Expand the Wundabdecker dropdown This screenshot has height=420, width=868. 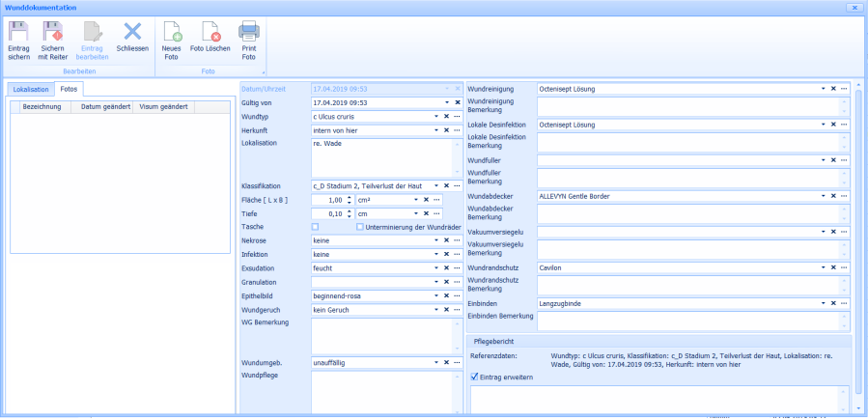coord(823,196)
